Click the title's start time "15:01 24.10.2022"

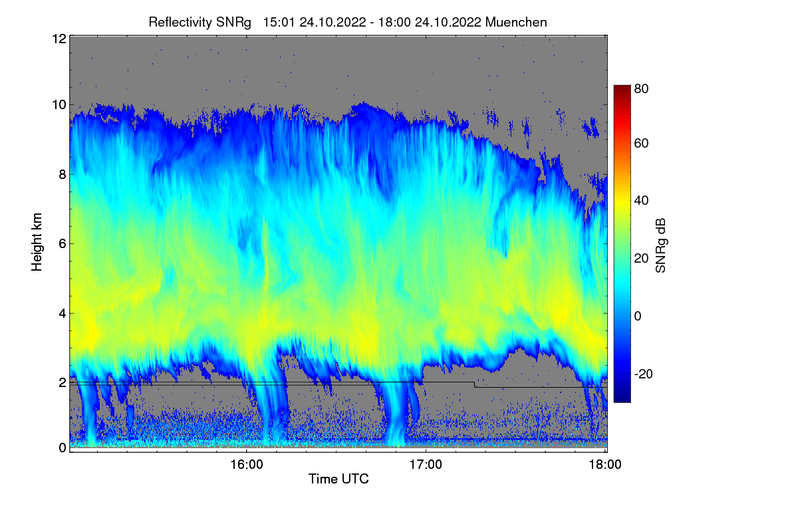coord(315,22)
